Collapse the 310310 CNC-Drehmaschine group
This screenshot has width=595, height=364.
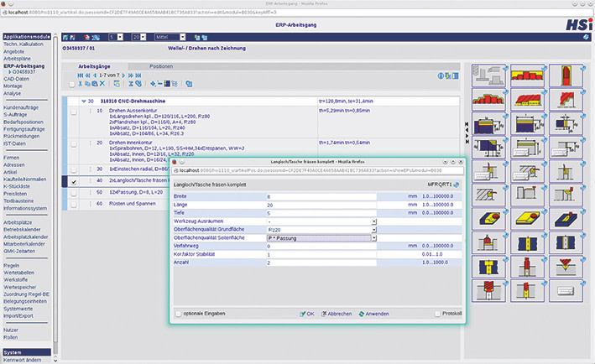(x=83, y=101)
